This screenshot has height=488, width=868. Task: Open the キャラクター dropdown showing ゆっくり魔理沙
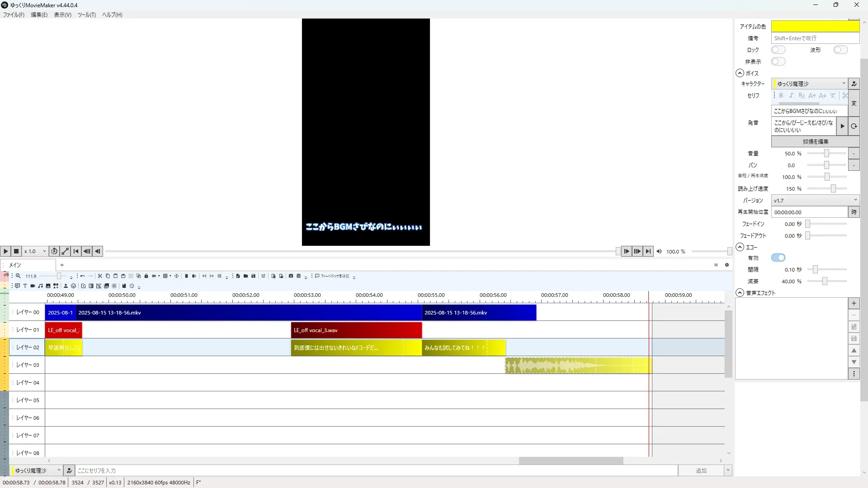(809, 84)
